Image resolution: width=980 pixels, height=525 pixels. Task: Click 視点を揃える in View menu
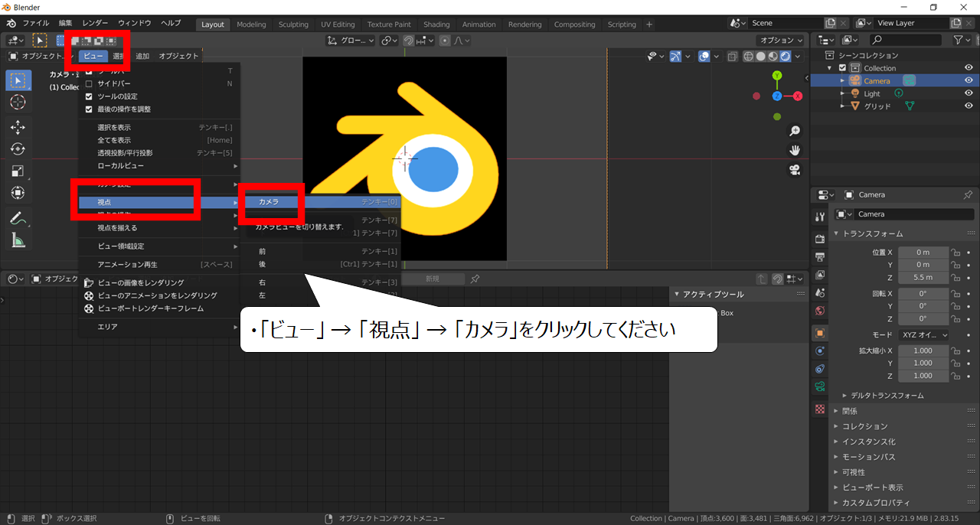159,228
